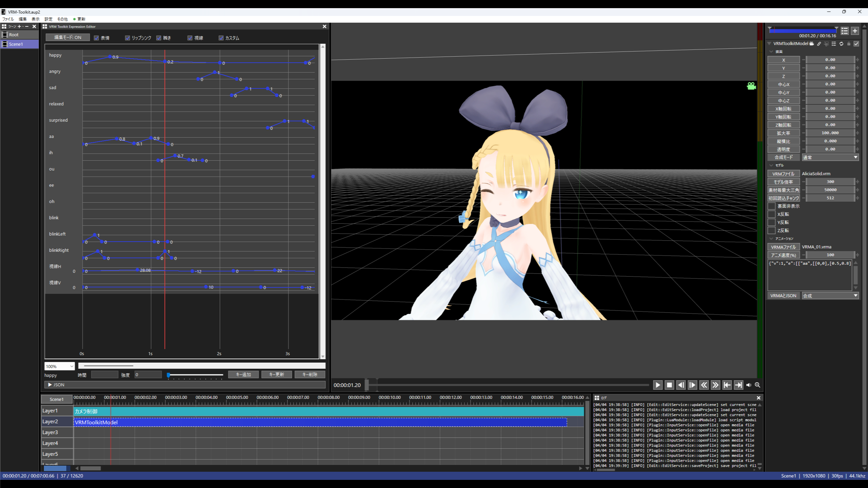Click the speaker volume icon
The width and height of the screenshot is (868, 488).
coord(749,385)
